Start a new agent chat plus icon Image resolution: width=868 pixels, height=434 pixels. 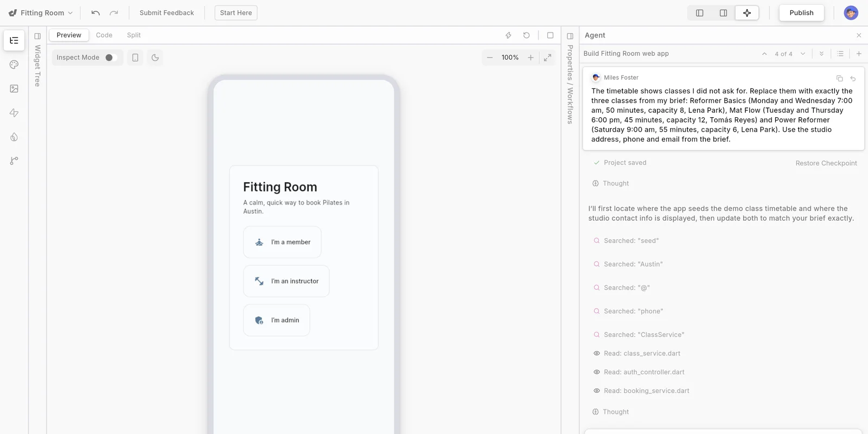point(859,54)
